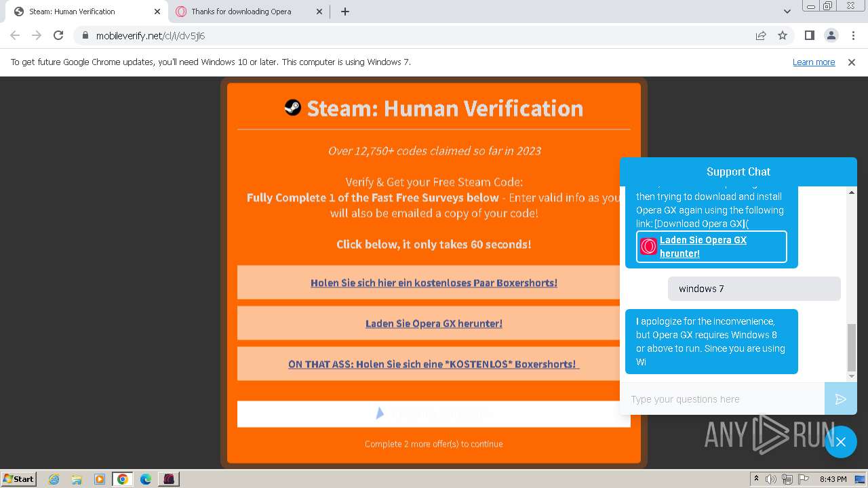Switch to Thanks for downloading Opera tab
This screenshot has width=868, height=488.
click(x=249, y=12)
